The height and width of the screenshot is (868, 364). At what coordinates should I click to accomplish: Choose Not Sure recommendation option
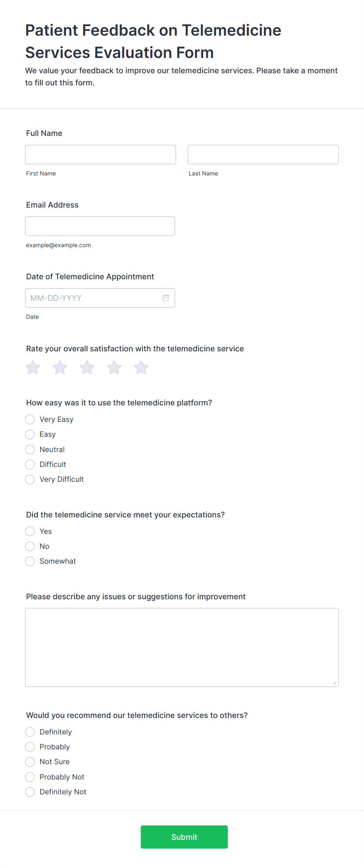tap(30, 762)
